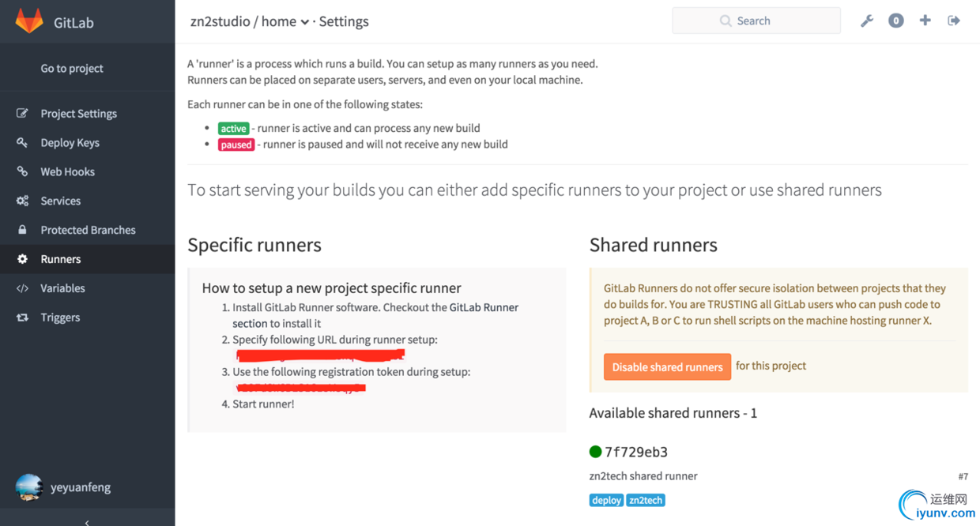Click the How to setup a new project specific runner title
Viewport: 980px width, 526px height.
(332, 288)
